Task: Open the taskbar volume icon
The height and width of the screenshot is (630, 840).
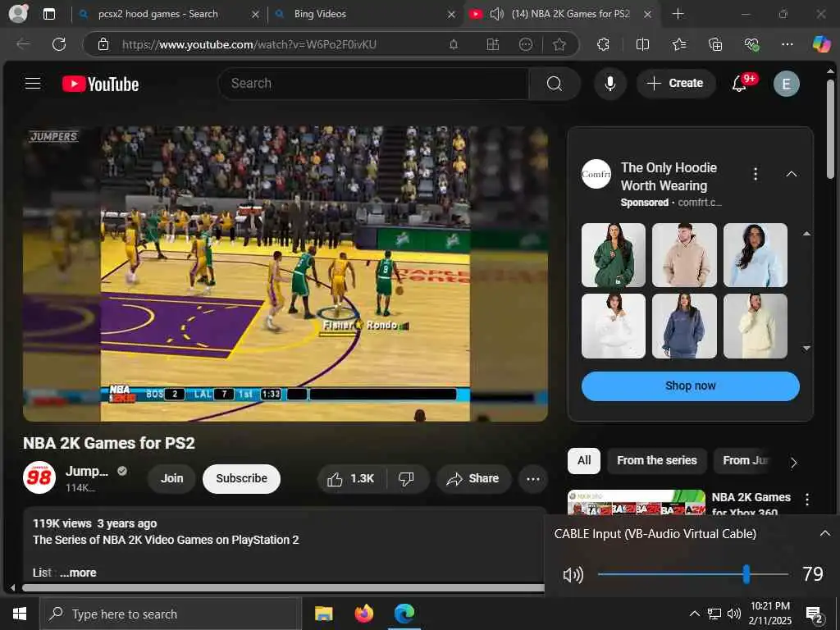Action: click(733, 614)
